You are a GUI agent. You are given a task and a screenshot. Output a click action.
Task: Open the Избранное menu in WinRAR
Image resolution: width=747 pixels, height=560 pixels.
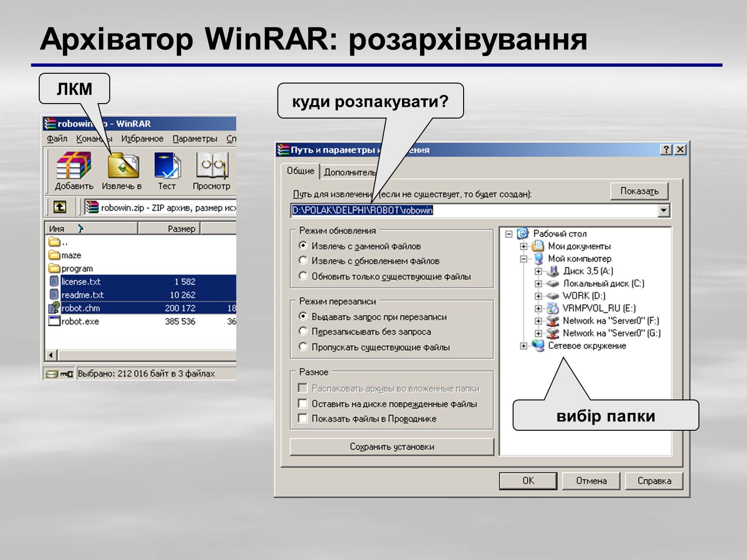(x=142, y=139)
